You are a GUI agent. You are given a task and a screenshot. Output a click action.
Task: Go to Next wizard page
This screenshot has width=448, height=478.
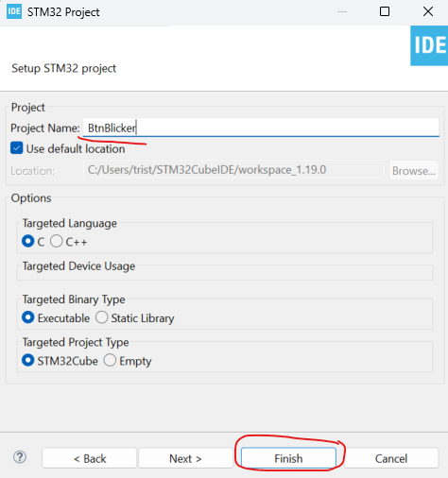185,458
